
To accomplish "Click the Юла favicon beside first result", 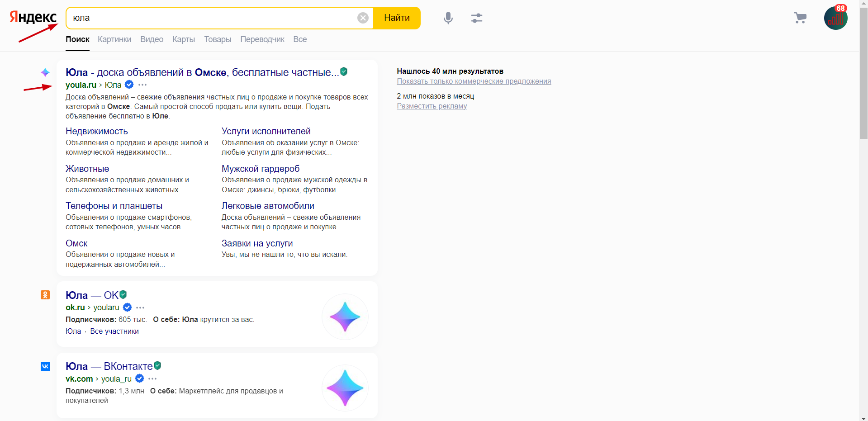I will point(45,72).
